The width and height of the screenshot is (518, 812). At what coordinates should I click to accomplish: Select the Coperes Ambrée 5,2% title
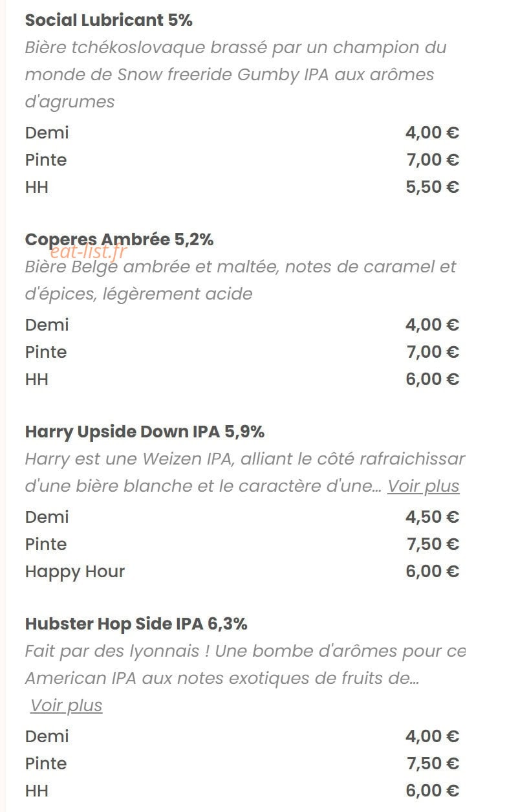point(119,239)
